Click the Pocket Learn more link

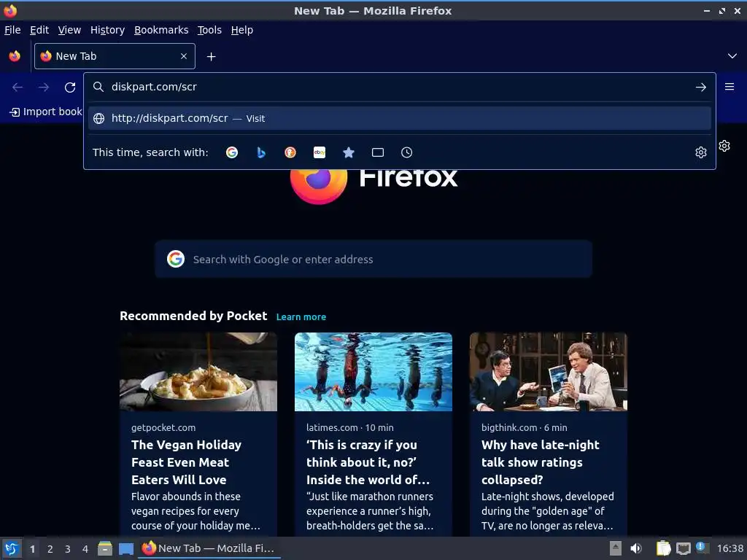click(301, 316)
